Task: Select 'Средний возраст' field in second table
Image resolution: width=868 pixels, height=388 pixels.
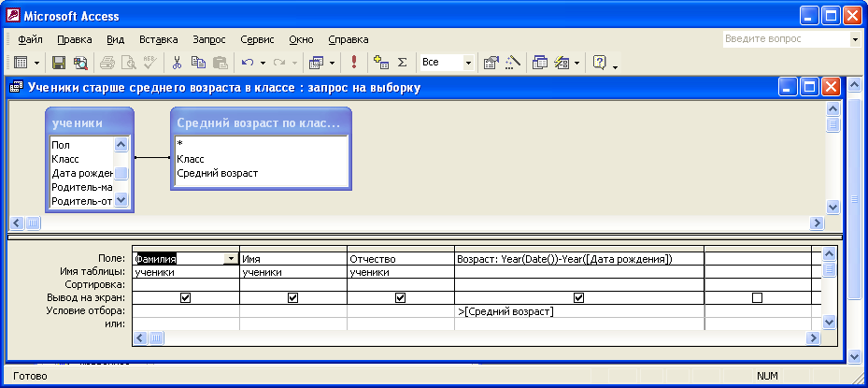Action: point(261,173)
